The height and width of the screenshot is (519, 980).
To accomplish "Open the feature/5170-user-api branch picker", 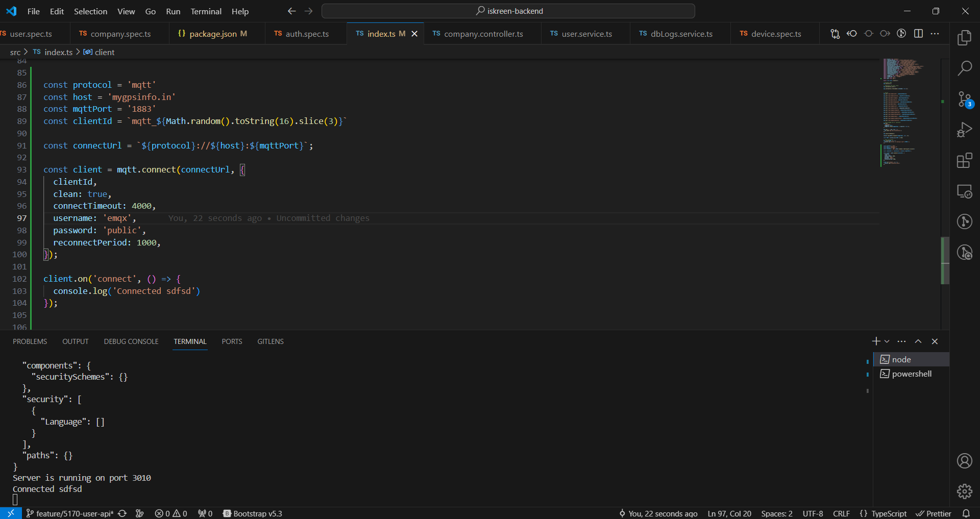I will (x=70, y=513).
